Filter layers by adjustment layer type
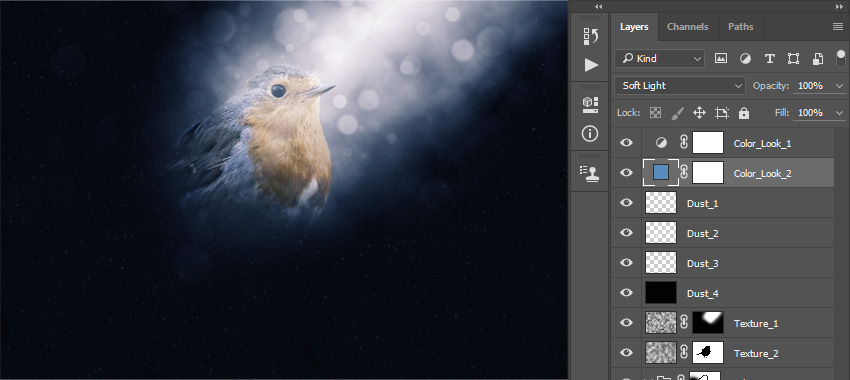 pyautogui.click(x=745, y=59)
